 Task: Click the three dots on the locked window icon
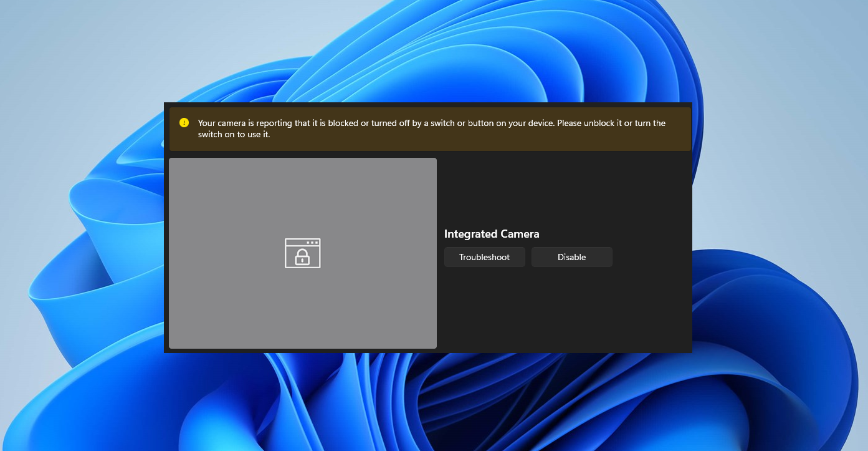(312, 241)
